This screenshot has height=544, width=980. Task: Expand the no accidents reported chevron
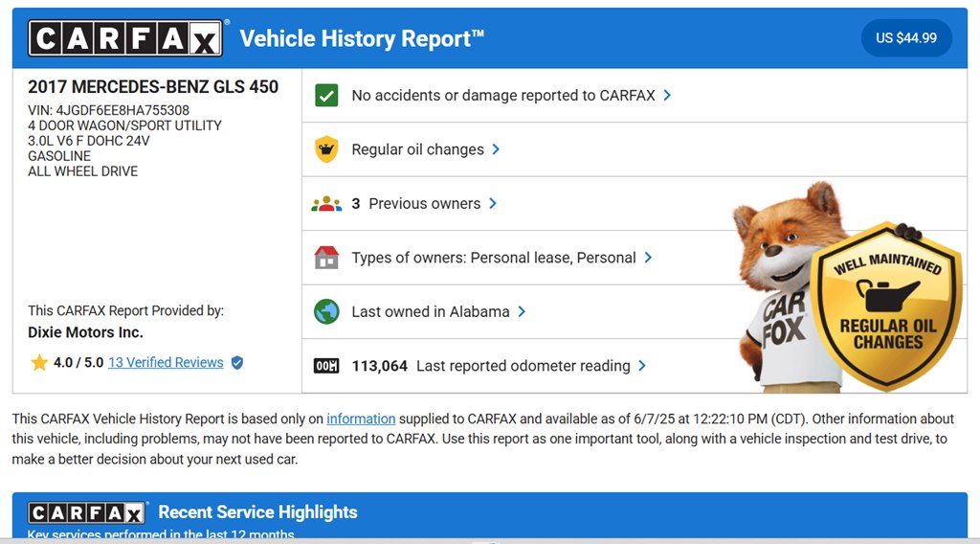667,95
